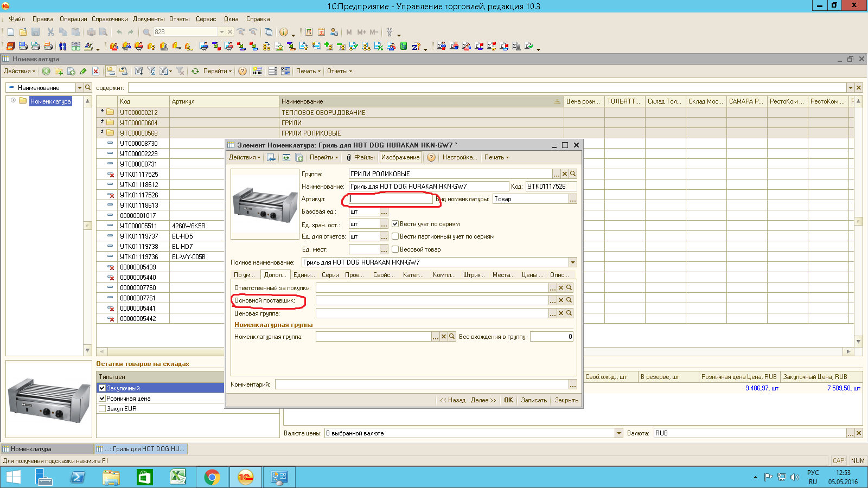Open Отчеты dropdown in Номенклатура toolbar
The height and width of the screenshot is (488, 868).
[x=340, y=71]
